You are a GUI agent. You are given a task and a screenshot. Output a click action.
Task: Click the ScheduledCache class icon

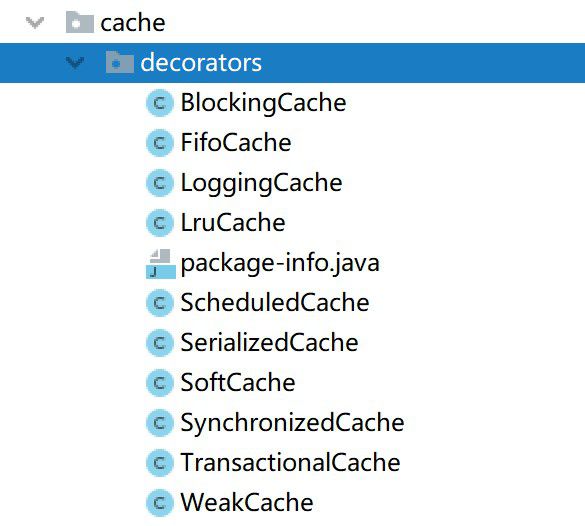[160, 303]
